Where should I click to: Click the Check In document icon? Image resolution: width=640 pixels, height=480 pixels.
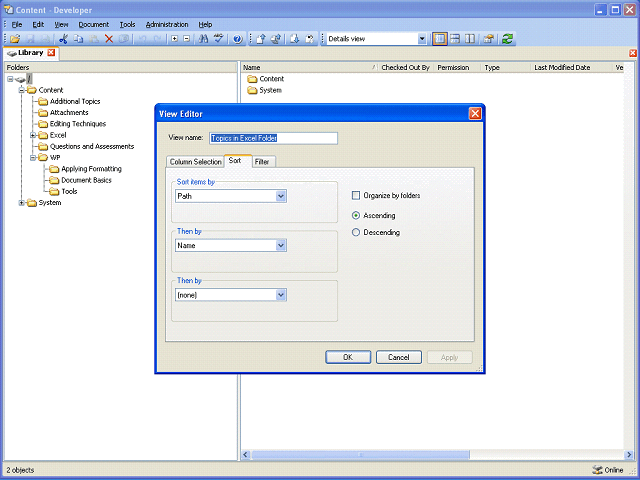click(261, 39)
